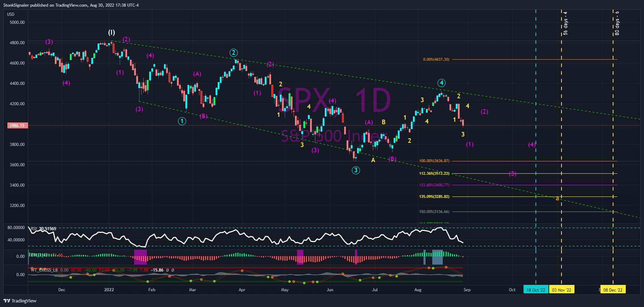Click the '80 days - 6' vertical line label
This screenshot has height=307, width=644.
pos(617,23)
